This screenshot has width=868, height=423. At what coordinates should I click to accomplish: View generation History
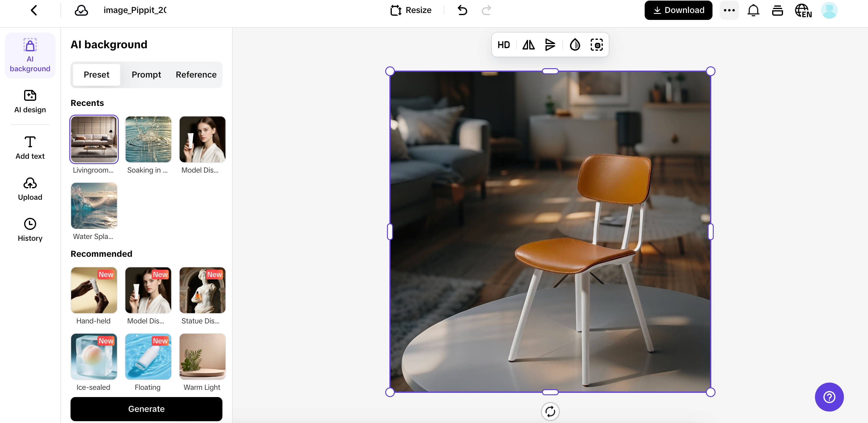pyautogui.click(x=30, y=230)
